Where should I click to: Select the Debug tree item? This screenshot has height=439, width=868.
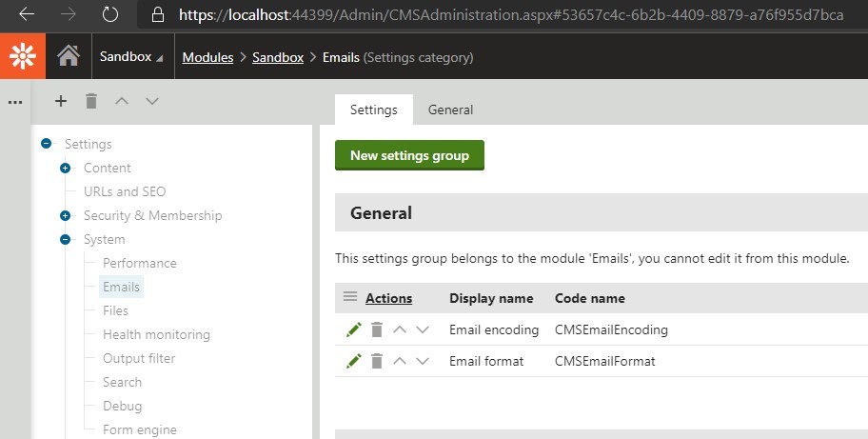123,406
